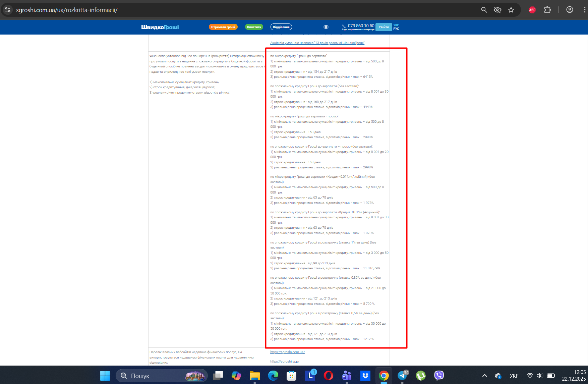Image resolution: width=588 pixels, height=384 pixels.
Task: Click the battery status tray icon
Action: click(551, 376)
